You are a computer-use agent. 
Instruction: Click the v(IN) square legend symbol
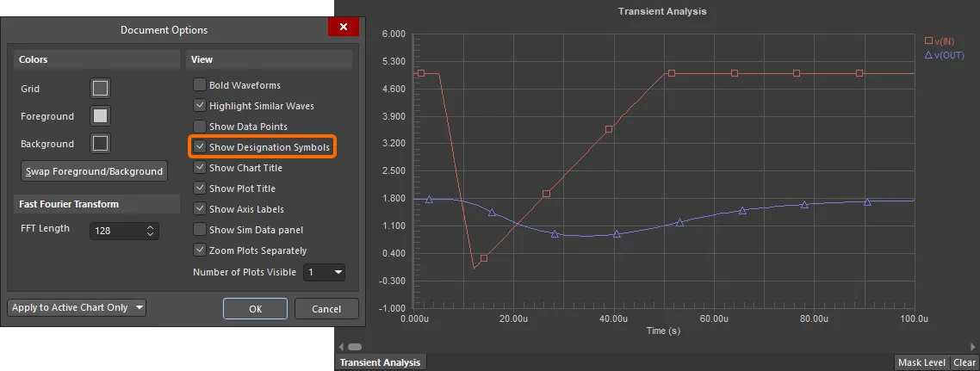point(928,40)
